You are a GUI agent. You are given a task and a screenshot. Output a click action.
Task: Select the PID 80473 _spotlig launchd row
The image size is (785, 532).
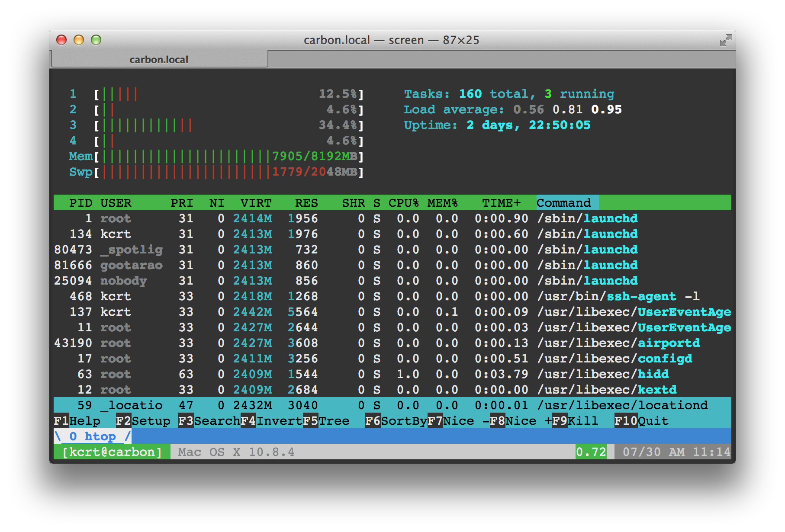pos(392,250)
